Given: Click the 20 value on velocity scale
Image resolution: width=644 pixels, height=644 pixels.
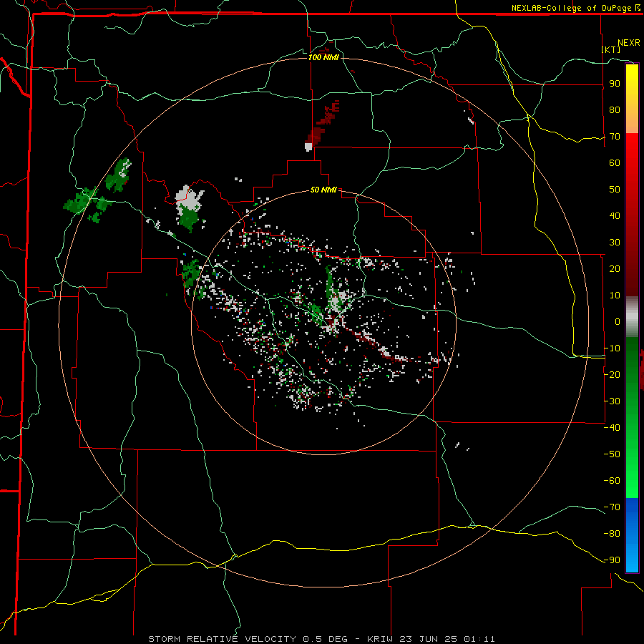Looking at the screenshot, I should (615, 269).
